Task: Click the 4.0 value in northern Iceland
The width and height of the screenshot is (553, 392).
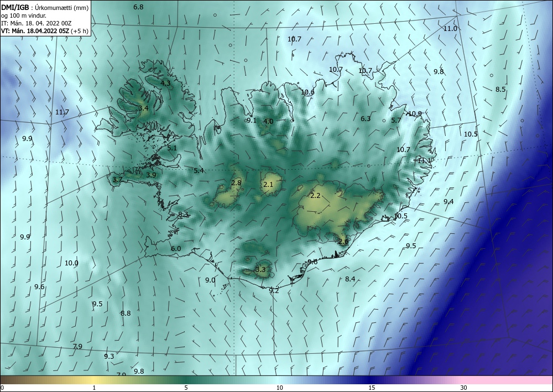Action: [268, 122]
